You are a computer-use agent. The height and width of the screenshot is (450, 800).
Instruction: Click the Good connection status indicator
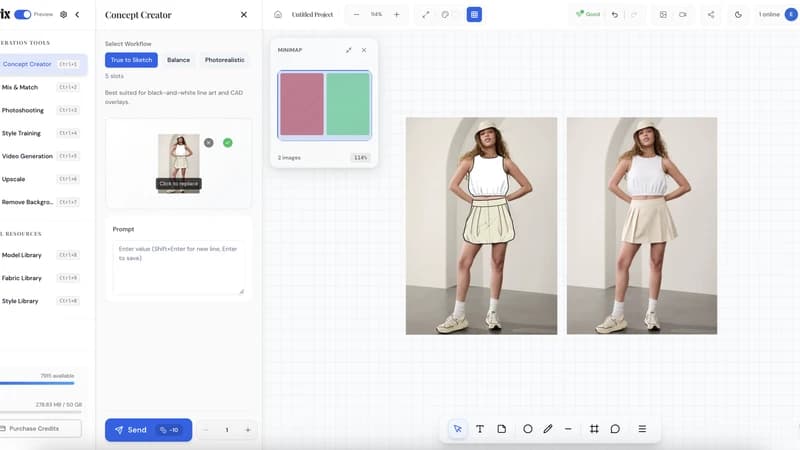coord(588,14)
